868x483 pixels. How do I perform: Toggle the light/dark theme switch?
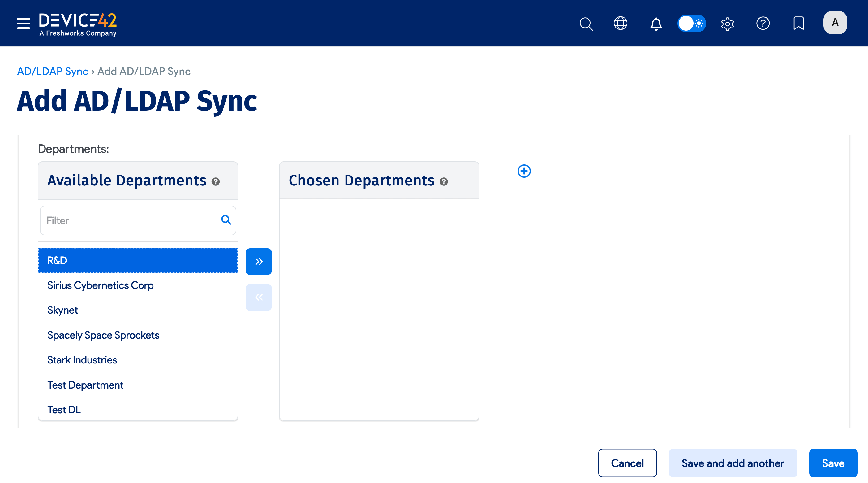click(x=691, y=24)
